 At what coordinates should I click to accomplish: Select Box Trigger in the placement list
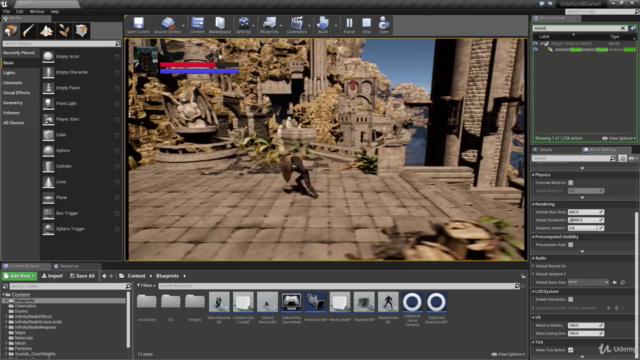[81, 213]
